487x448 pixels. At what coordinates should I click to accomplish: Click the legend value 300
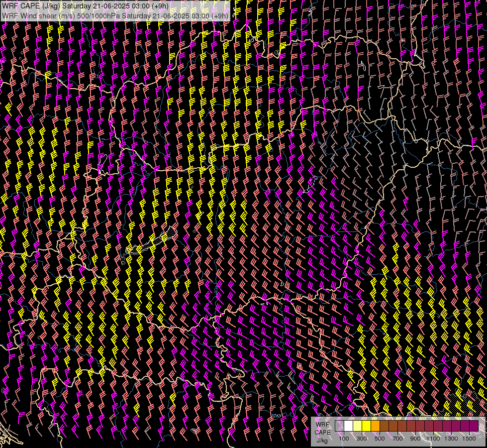coord(362,439)
